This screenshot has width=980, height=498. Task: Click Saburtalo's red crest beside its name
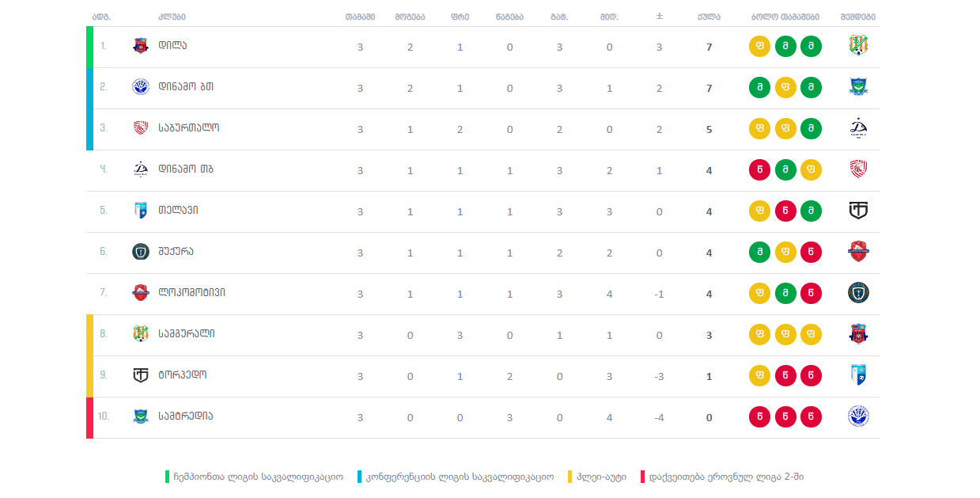point(141,128)
